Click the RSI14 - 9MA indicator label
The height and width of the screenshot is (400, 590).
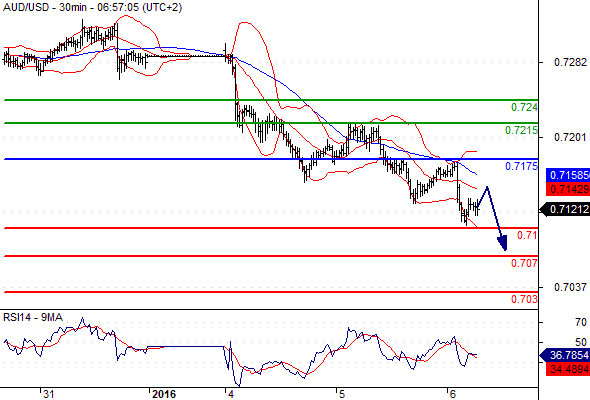tap(33, 317)
